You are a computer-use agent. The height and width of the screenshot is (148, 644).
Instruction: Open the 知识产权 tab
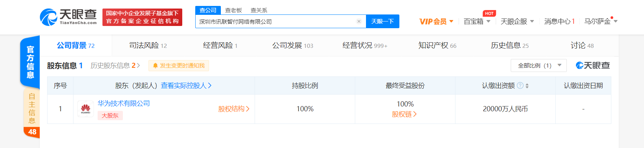[x=437, y=46]
